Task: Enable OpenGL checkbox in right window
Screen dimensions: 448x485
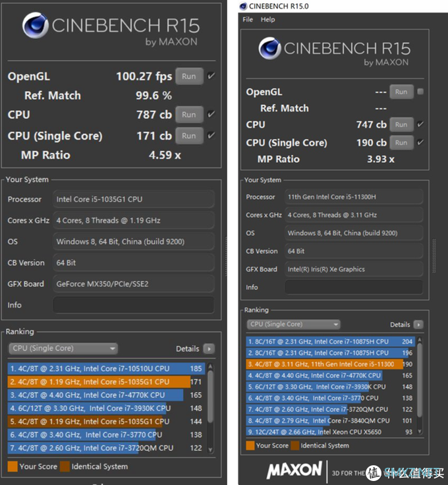Action: [420, 92]
